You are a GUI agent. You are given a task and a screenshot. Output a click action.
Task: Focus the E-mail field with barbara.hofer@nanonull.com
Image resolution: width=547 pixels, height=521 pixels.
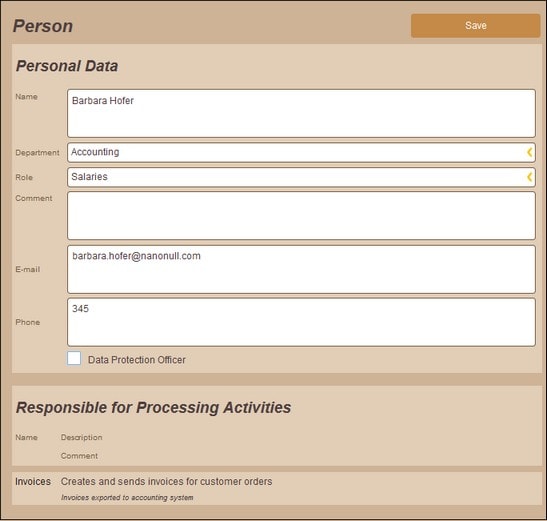(x=301, y=269)
